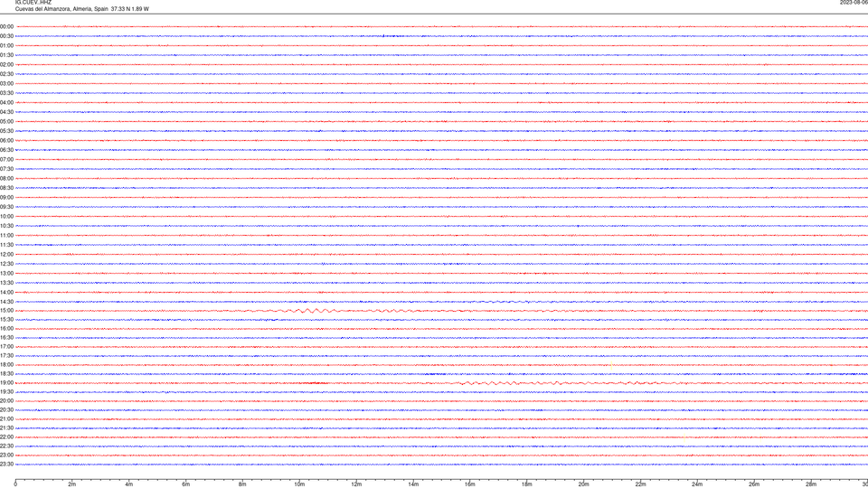This screenshot has width=868, height=488.
Task: Click the 17:00 time label
Action: click(6, 347)
